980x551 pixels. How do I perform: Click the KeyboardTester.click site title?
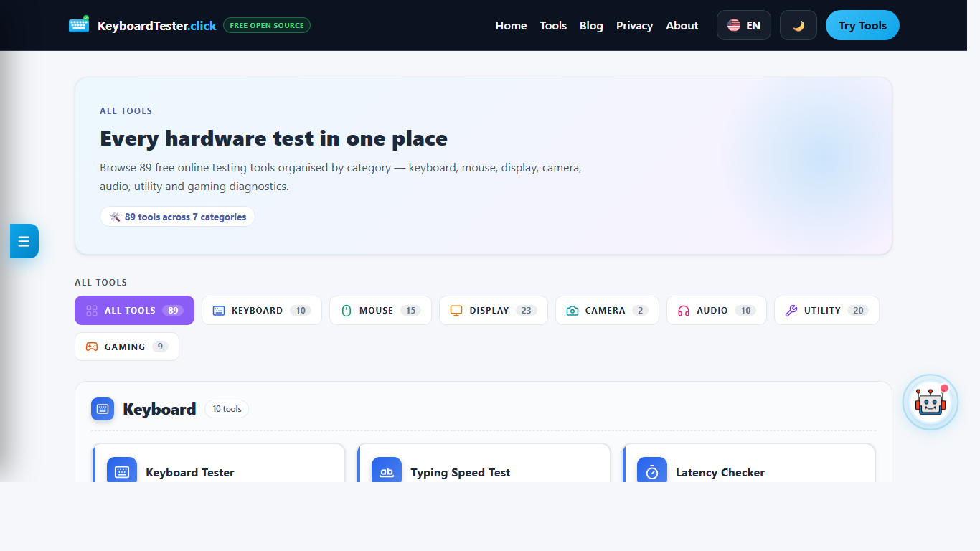click(156, 25)
